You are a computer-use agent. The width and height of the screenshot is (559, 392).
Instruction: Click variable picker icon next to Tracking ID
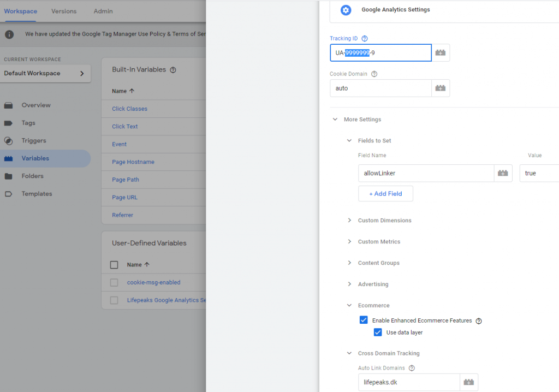tap(441, 53)
